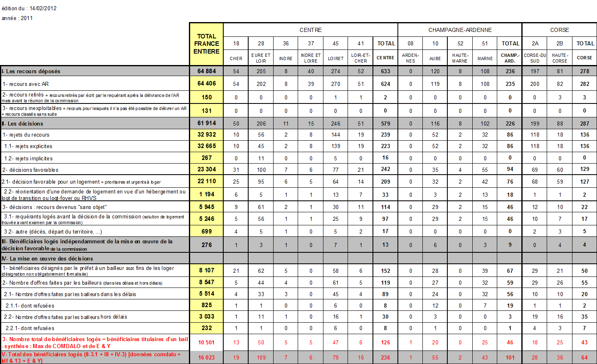Select the 'Les décisions' section row label
597x364 pixels.
coord(25,124)
